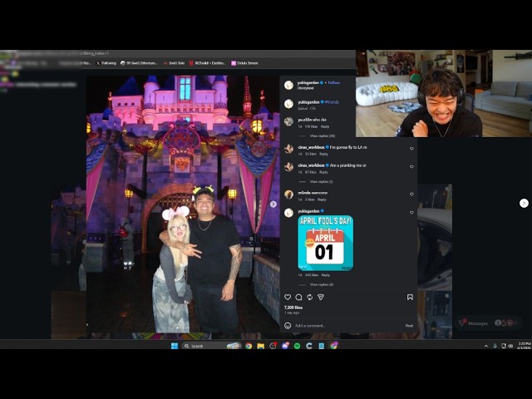Expand replies under 'Are u pranking me' comment

(x=321, y=181)
